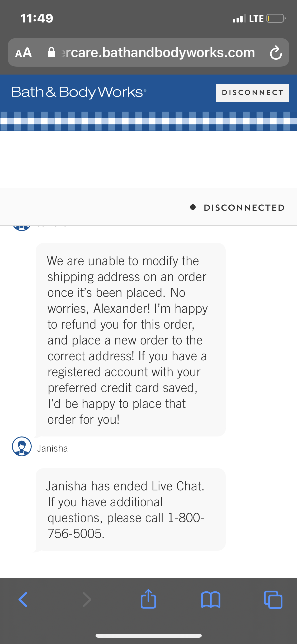Tap the disconnected status indicator dot
Screen dimensions: 297x644
194,208
